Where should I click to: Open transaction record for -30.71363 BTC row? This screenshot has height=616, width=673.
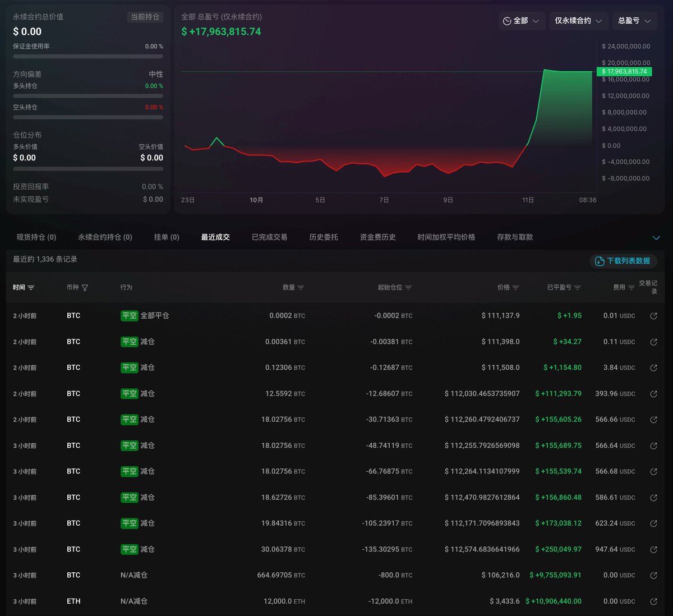point(653,420)
